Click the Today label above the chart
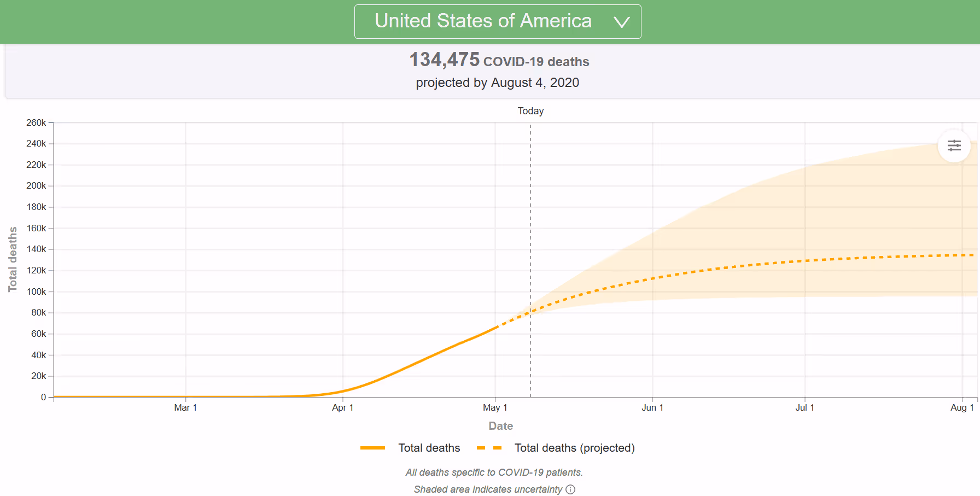The width and height of the screenshot is (980, 496). coord(530,111)
